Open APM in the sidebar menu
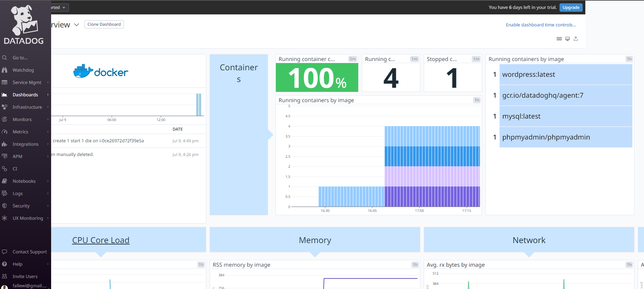Viewport: 644px width, 289px height. pyautogui.click(x=17, y=156)
